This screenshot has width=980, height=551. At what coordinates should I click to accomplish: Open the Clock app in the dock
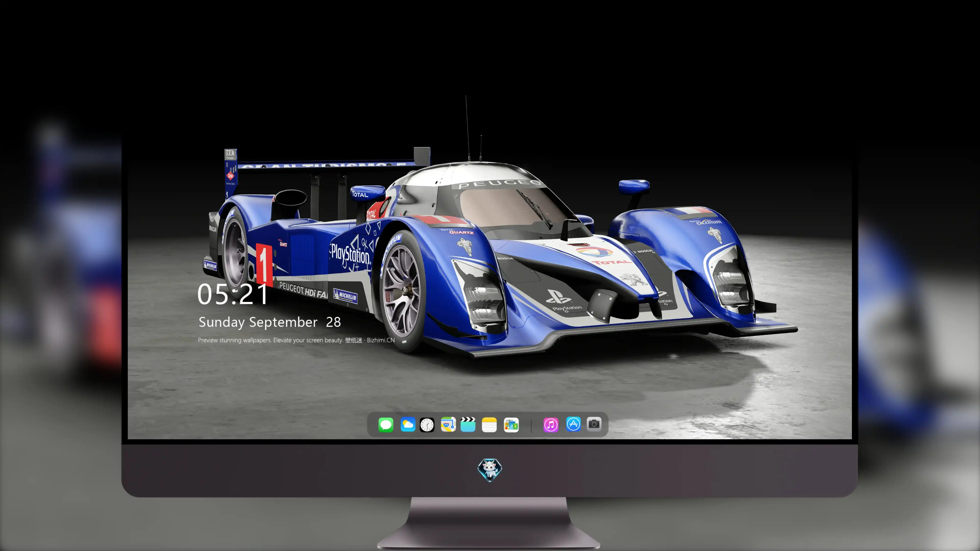pos(427,425)
